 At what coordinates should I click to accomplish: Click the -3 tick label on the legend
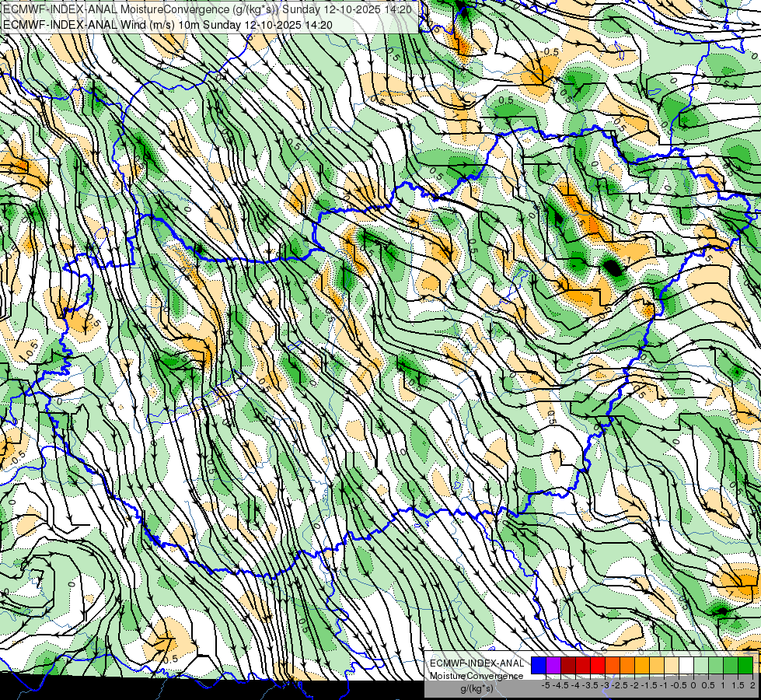pyautogui.click(x=606, y=685)
